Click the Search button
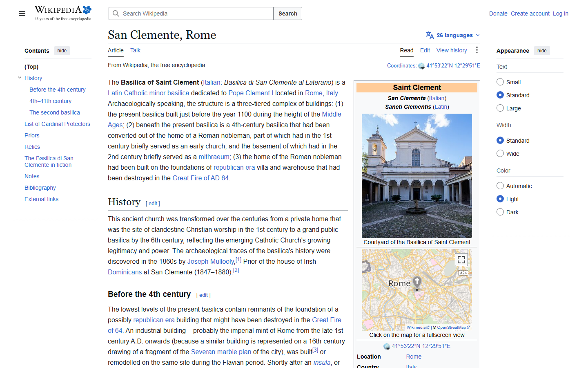Viewport: 588px width, 368px height. coord(288,13)
